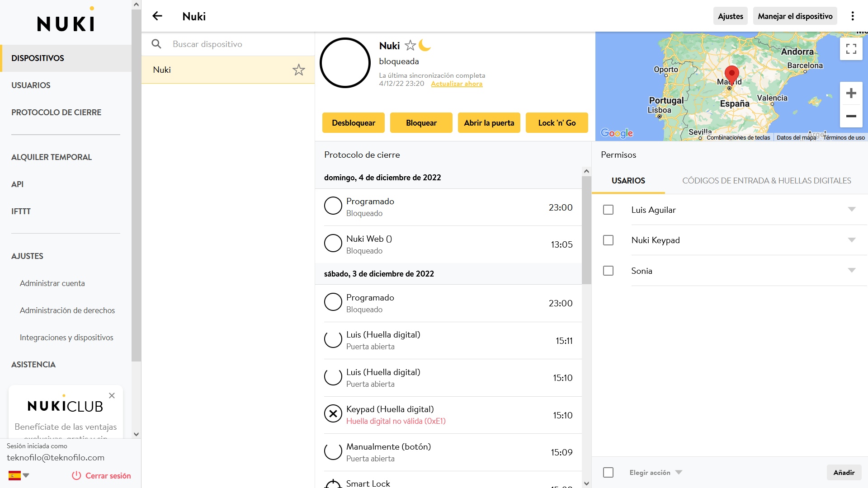Expand Sonia permission details

[x=852, y=271]
